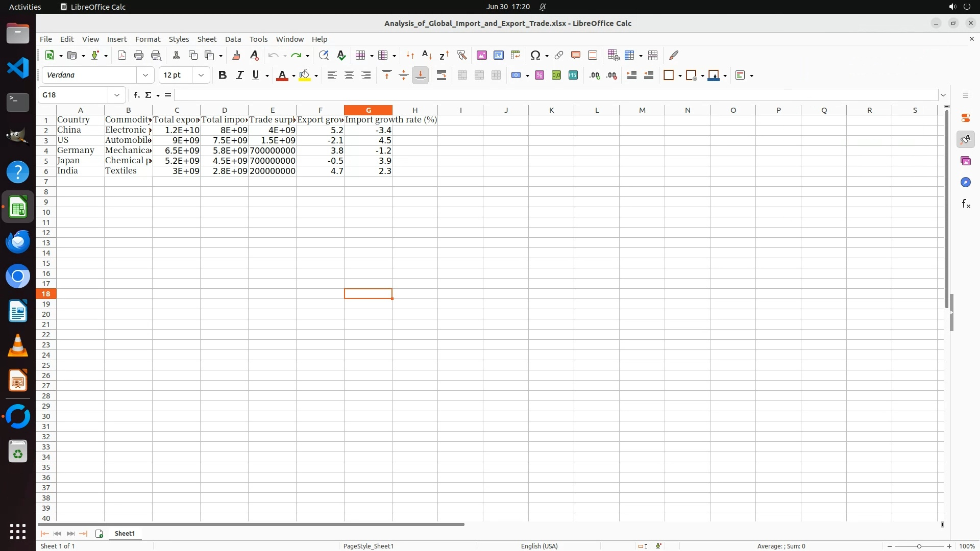Expand the Name Box G18 dropdown
The width and height of the screenshot is (980, 551).
[117, 95]
